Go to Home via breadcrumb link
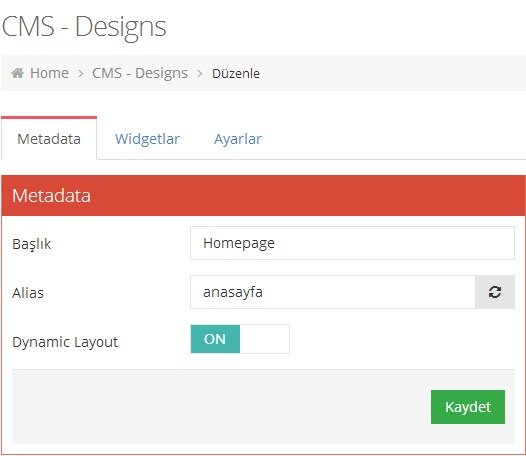This screenshot has width=526, height=456. coord(49,73)
